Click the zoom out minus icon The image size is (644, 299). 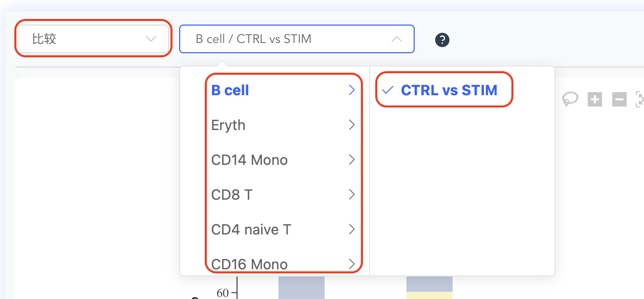pyautogui.click(x=619, y=99)
